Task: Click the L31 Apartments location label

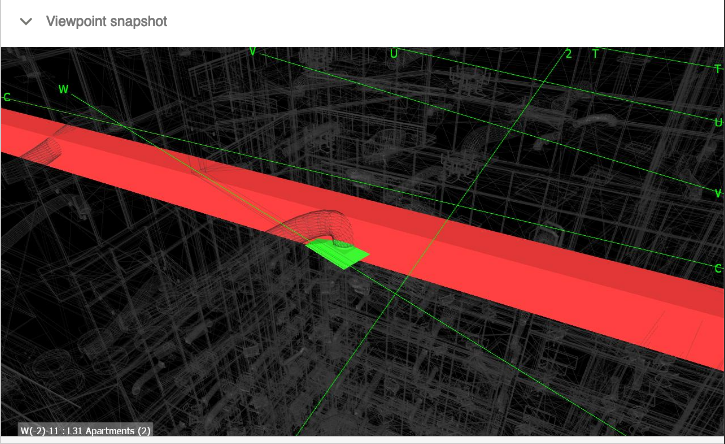Action: click(85, 431)
